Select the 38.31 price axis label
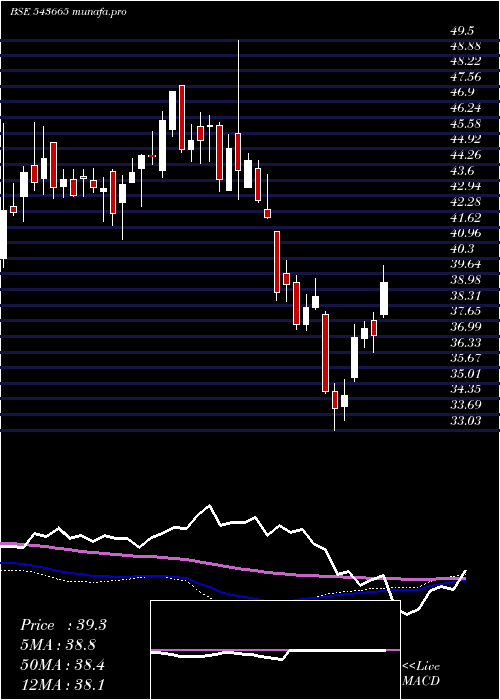The image size is (500, 700). click(x=466, y=295)
